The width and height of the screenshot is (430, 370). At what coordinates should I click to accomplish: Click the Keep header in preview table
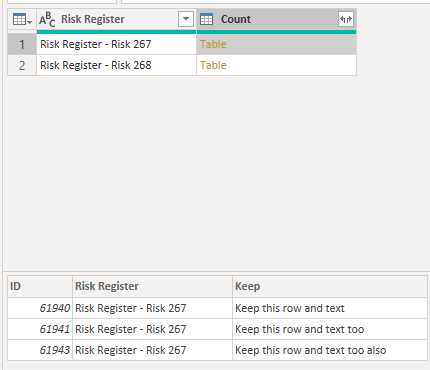[330, 286]
